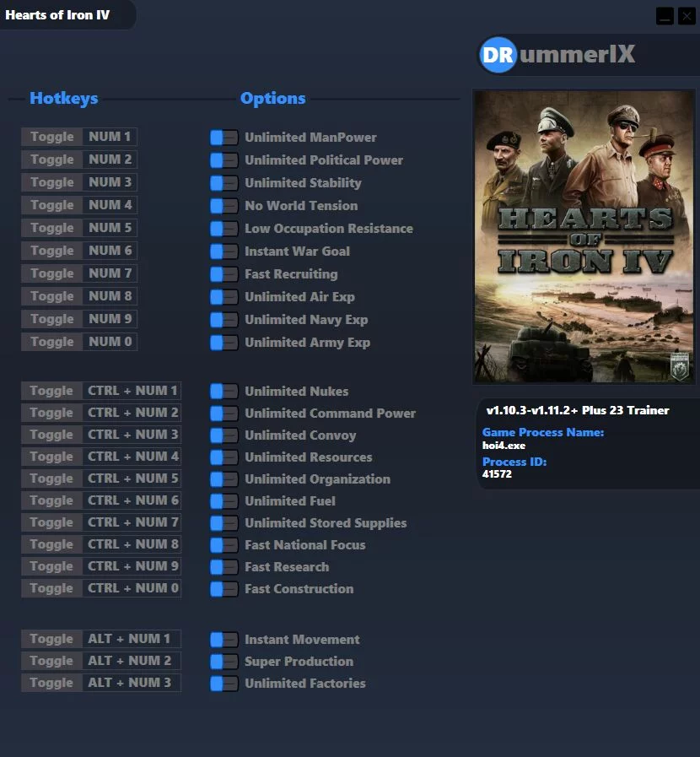Click the DR logo icon
The image size is (700, 757).
coord(498,56)
